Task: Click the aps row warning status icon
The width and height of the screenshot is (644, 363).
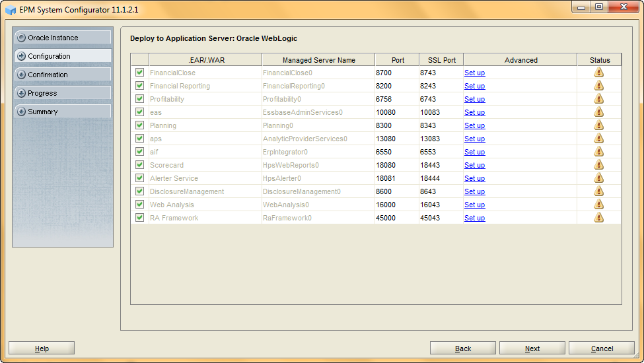Action: (599, 139)
